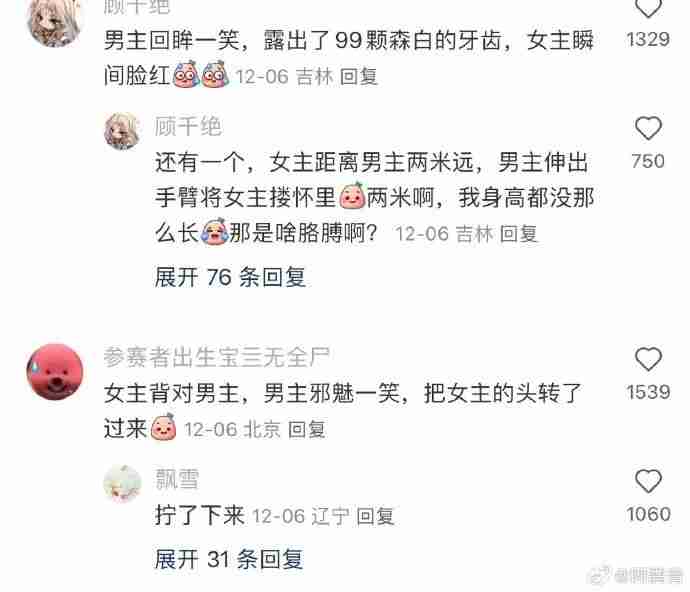Open the red sweating emoji avatar

point(55,371)
